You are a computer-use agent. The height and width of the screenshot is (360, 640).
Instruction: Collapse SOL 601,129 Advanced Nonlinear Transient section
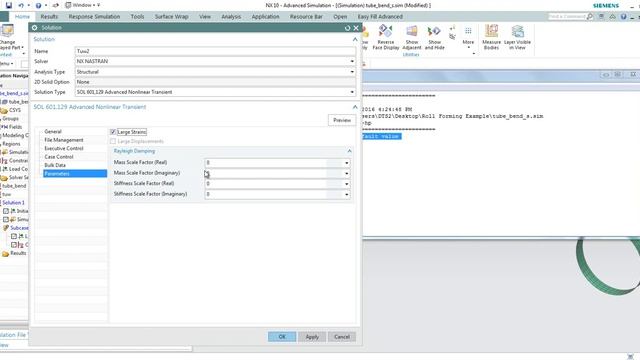tap(355, 107)
